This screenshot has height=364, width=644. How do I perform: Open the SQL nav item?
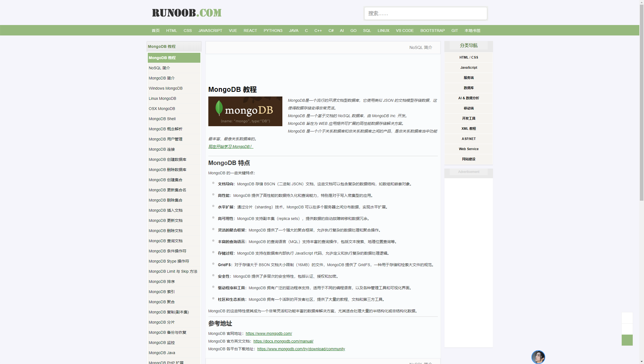(367, 31)
